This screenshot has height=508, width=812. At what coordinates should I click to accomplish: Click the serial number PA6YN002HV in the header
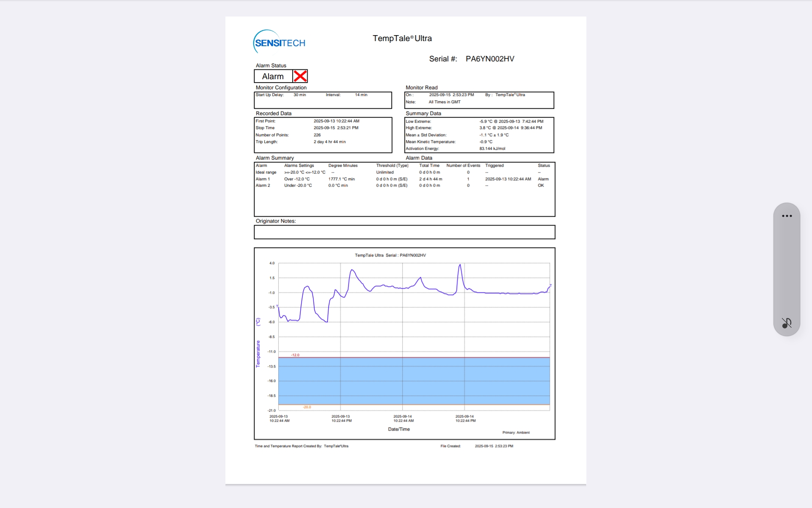pos(490,59)
